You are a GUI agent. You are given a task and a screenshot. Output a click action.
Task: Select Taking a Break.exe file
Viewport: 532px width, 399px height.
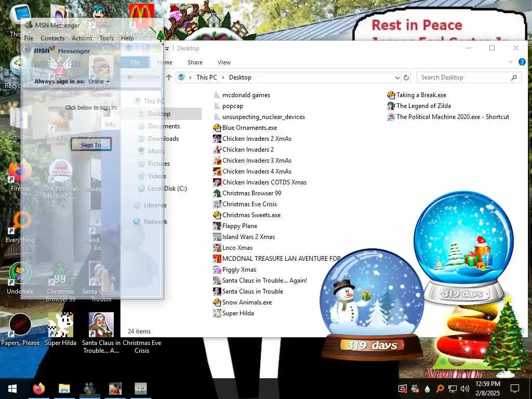point(417,95)
